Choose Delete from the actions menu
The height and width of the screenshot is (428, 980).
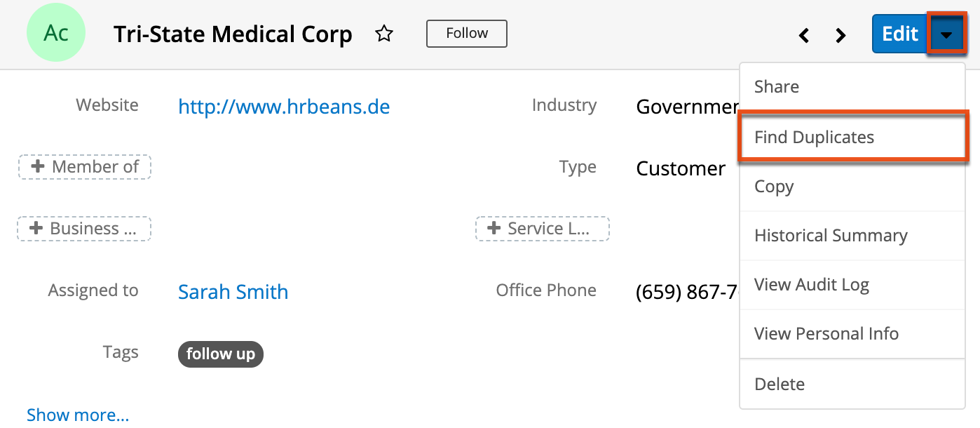click(780, 384)
